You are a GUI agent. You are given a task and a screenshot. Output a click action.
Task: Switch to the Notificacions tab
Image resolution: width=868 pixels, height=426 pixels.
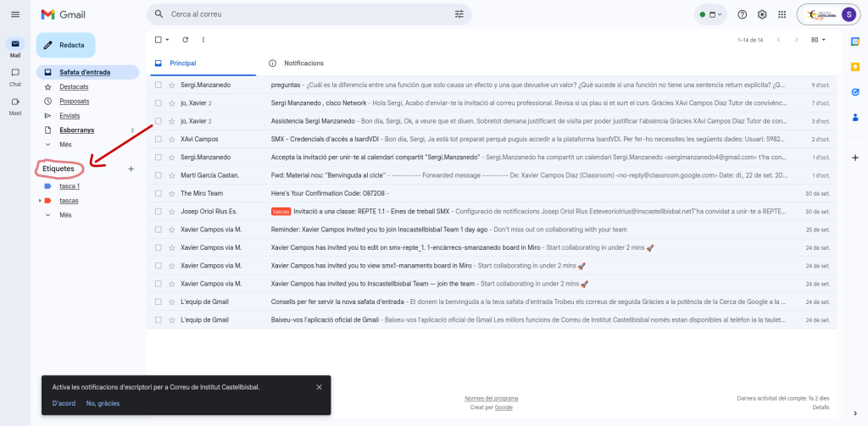[303, 64]
